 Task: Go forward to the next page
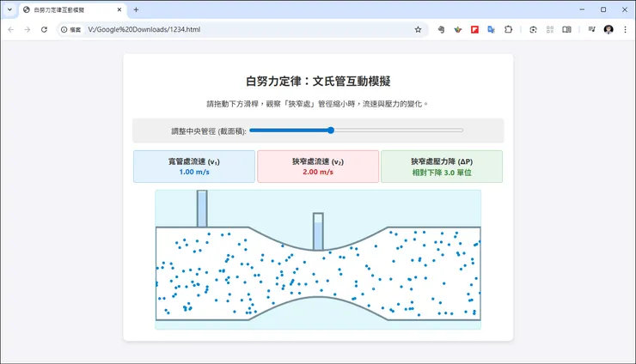pos(28,29)
